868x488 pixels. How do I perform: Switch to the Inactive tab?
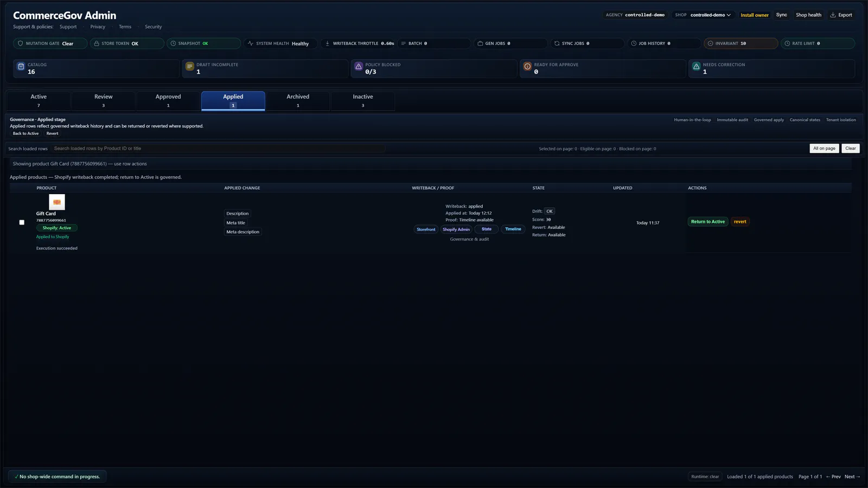[363, 101]
